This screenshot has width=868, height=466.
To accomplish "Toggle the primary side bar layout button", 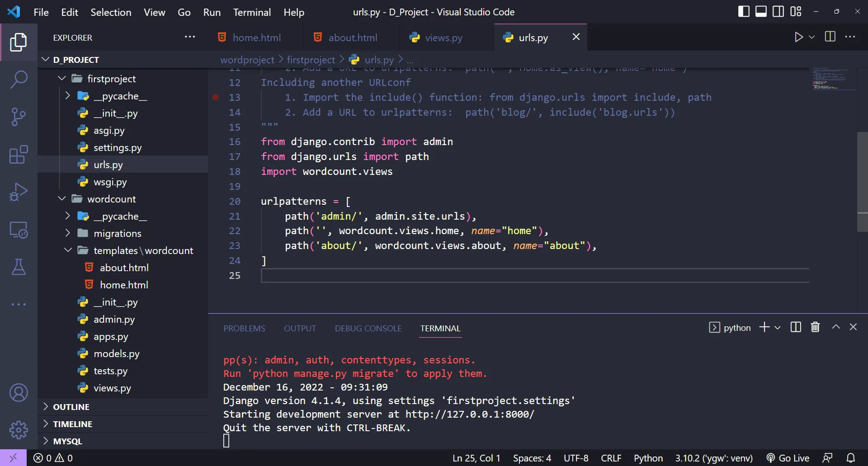I will point(744,12).
